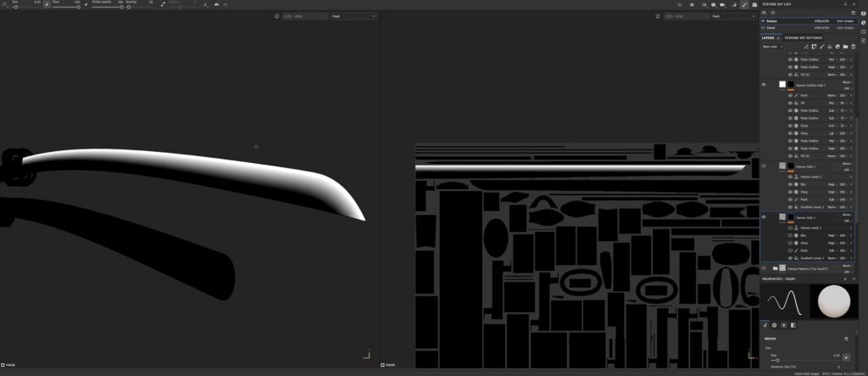Adjust the Spacing slider in top toolbar
The width and height of the screenshot is (868, 376).
[140, 7]
